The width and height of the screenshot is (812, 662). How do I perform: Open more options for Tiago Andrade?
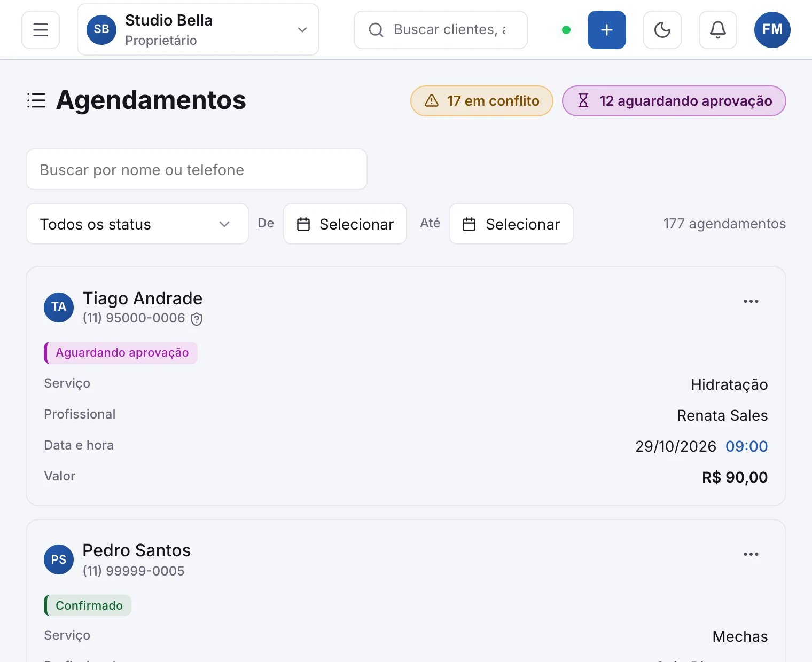[x=751, y=301]
